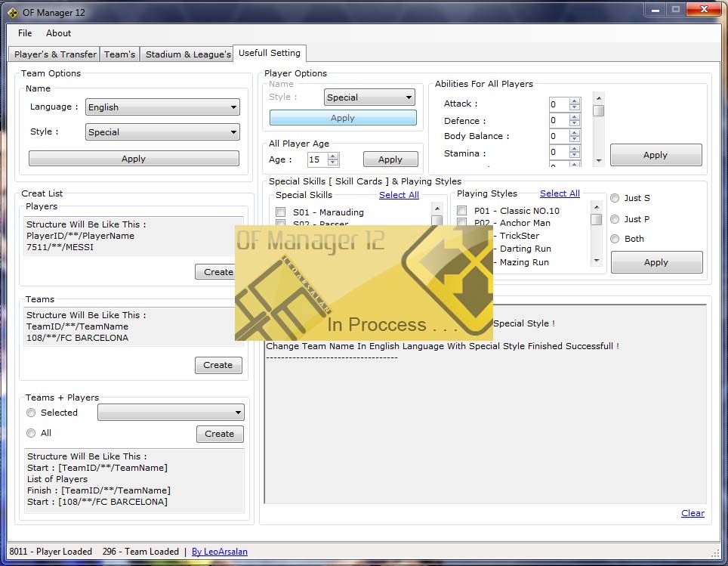728x566 pixels.
Task: Choose the Both radio option
Action: coord(615,239)
